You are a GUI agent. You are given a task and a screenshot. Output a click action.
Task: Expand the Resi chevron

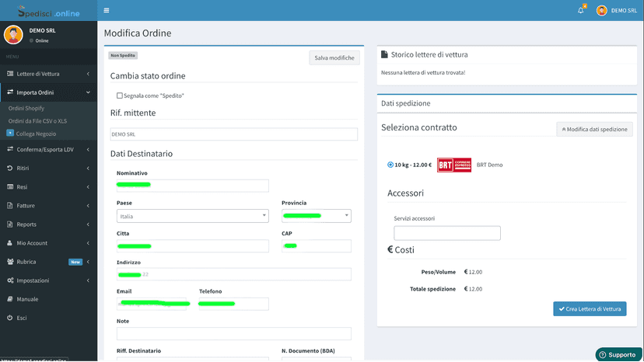(88, 186)
